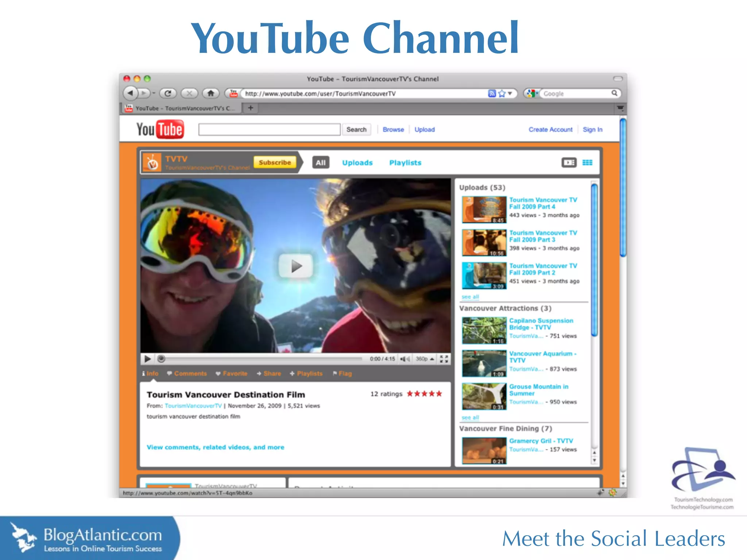Click the Playlists plus option under video
Image resolution: width=747 pixels, height=560 pixels.
pyautogui.click(x=306, y=374)
